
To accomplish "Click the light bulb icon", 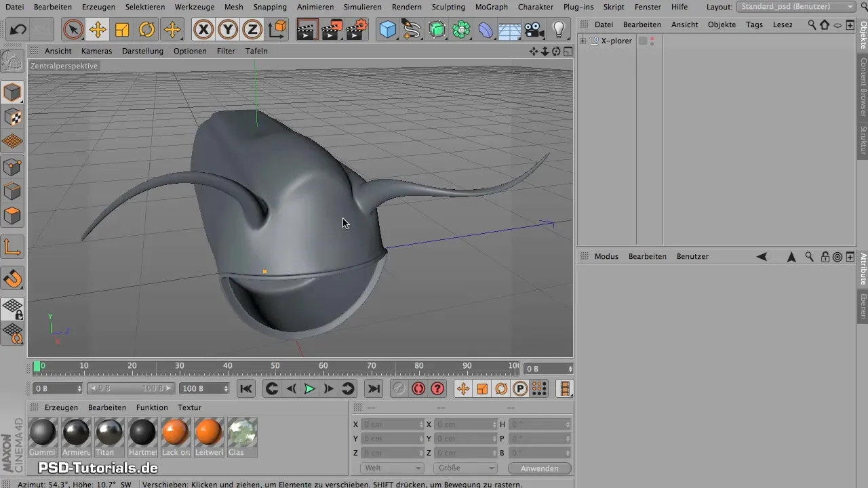I will point(559,30).
